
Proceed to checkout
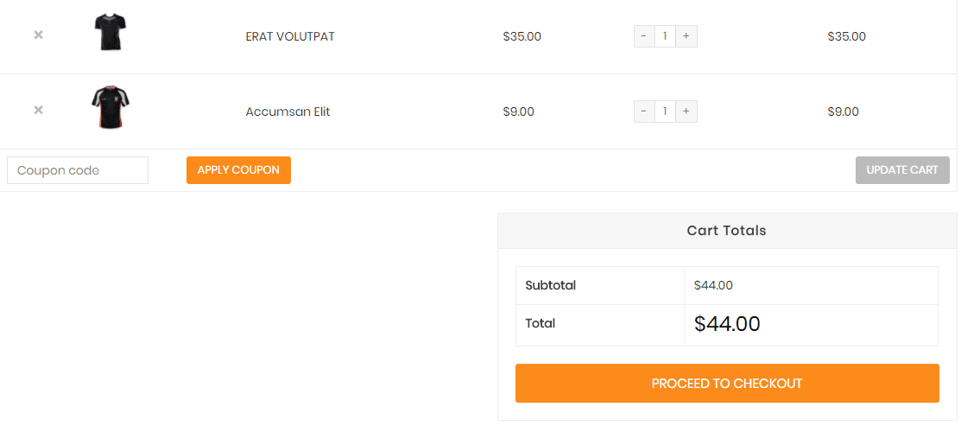(x=727, y=383)
